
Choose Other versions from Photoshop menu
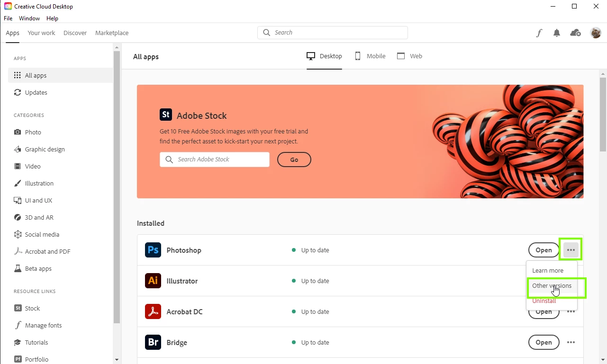pyautogui.click(x=552, y=286)
